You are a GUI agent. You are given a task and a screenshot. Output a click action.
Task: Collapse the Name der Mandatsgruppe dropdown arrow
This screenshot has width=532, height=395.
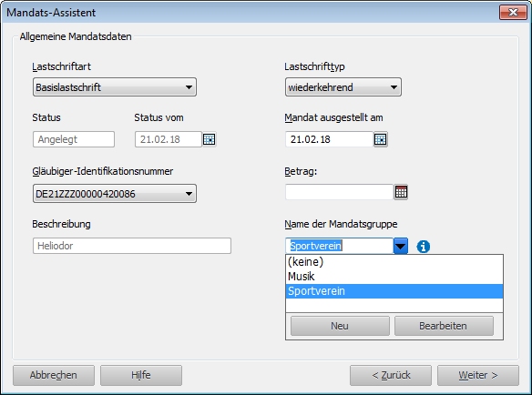[x=400, y=246]
